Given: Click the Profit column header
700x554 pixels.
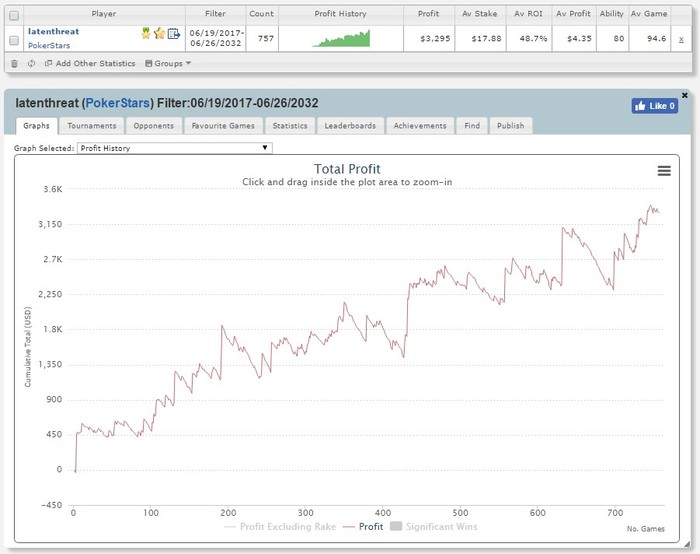Looking at the screenshot, I should (429, 14).
